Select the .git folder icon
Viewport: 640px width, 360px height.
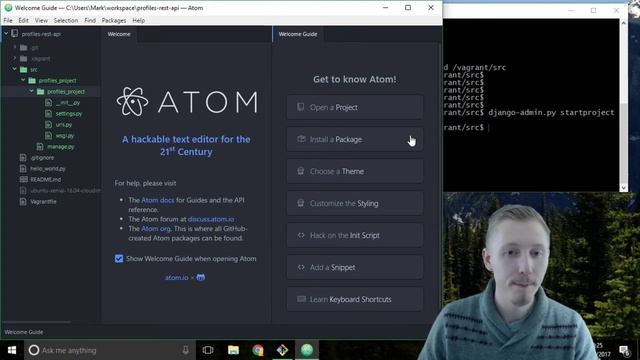[x=24, y=48]
